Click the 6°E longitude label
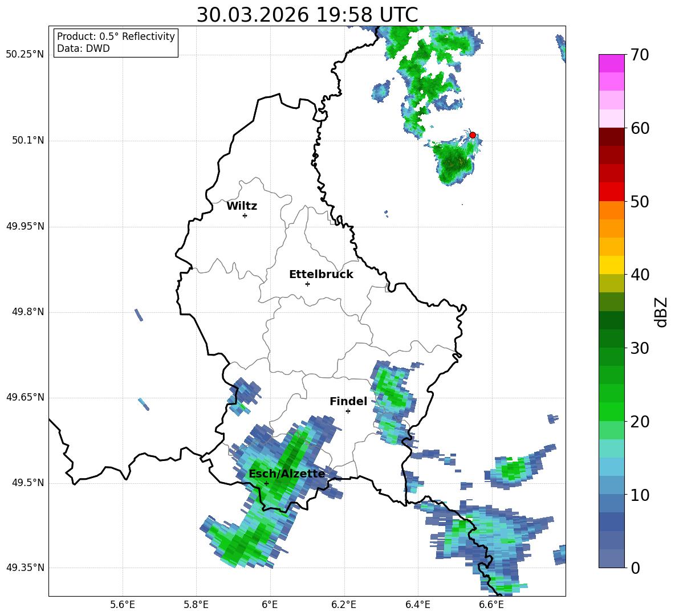This screenshot has height=616, width=675. pos(270,605)
